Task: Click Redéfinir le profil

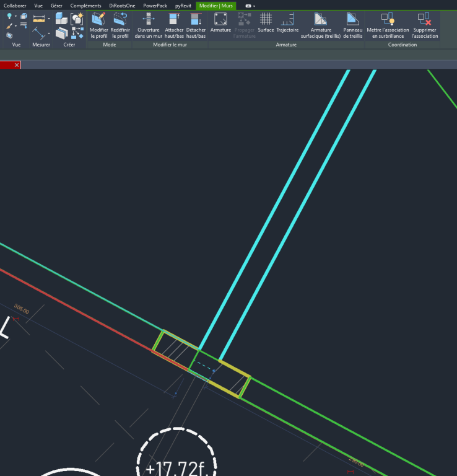Action: [x=120, y=25]
